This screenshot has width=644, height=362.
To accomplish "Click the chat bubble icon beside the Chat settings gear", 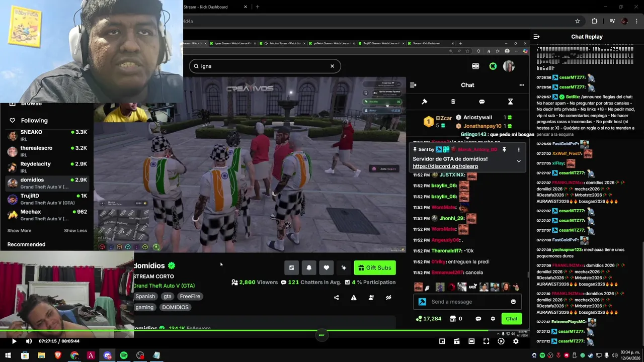I will point(478,319).
